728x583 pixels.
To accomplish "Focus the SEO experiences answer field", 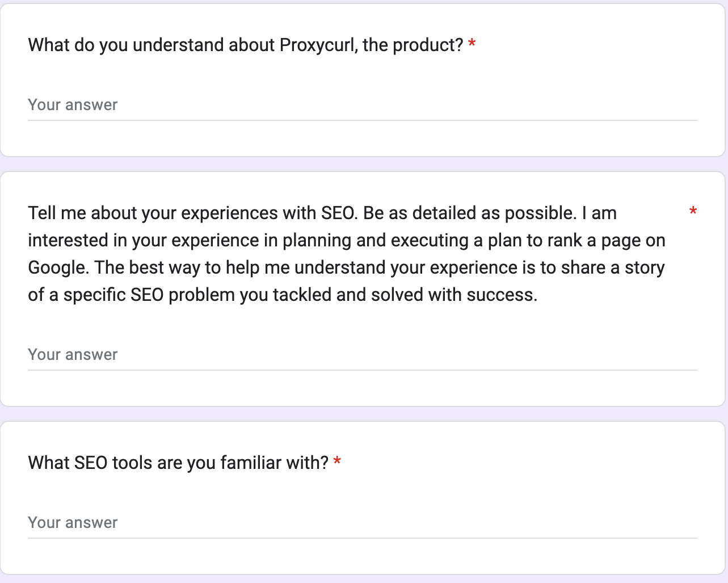I will point(362,355).
